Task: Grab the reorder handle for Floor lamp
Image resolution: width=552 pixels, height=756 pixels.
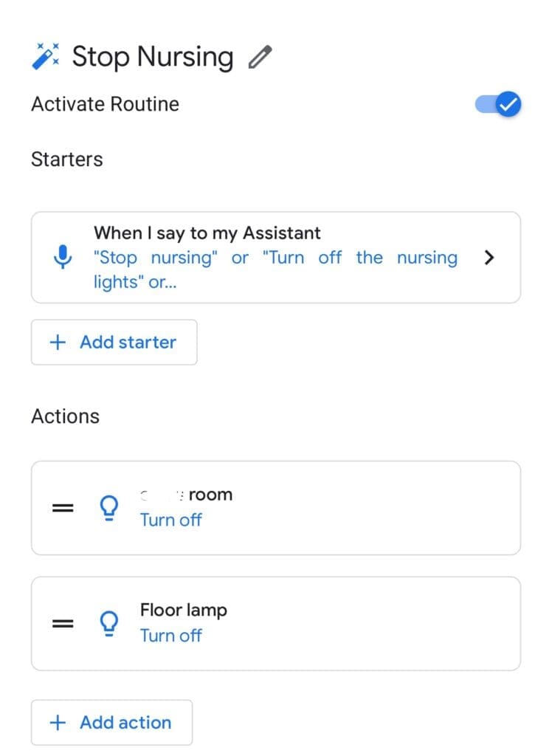Action: 64,623
